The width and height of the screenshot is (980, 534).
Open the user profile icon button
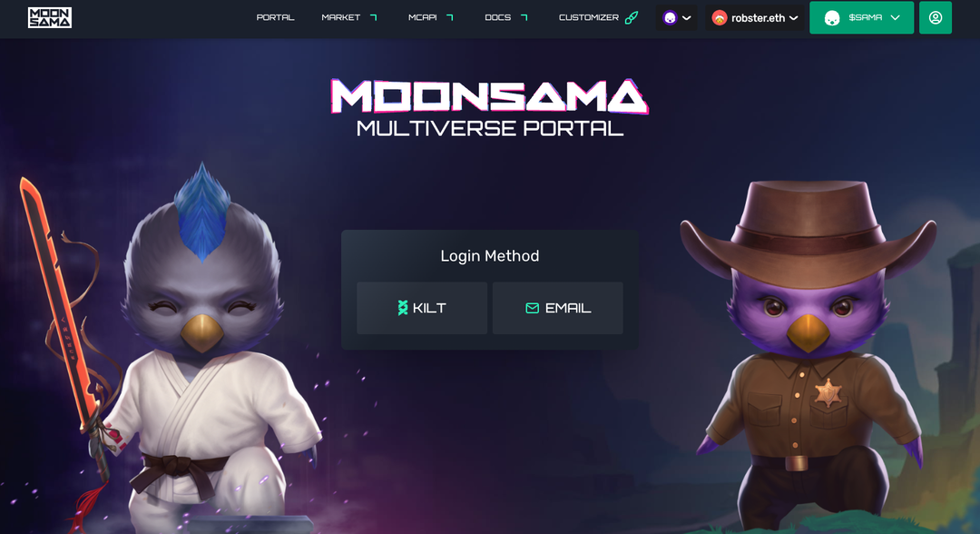pyautogui.click(x=935, y=17)
